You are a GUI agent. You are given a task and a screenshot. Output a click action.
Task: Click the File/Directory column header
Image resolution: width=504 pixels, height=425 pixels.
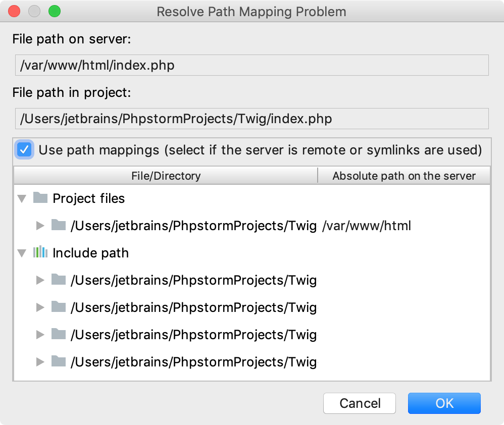[x=165, y=176]
